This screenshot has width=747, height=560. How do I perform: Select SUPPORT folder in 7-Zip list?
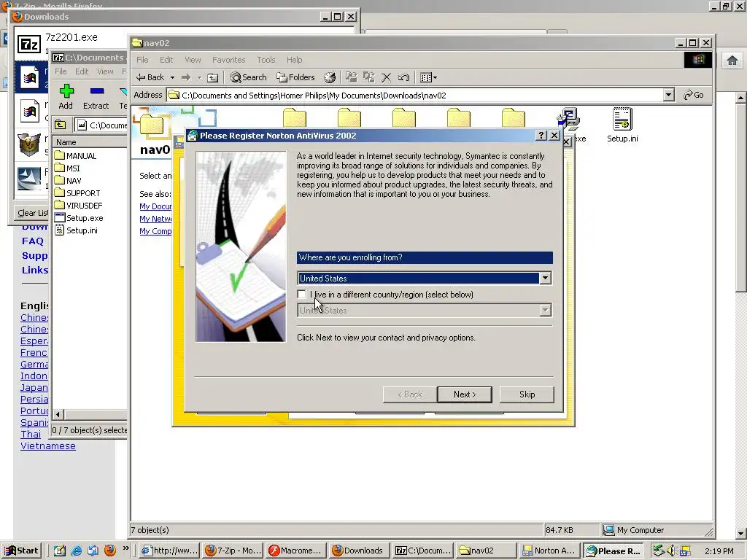point(77,192)
